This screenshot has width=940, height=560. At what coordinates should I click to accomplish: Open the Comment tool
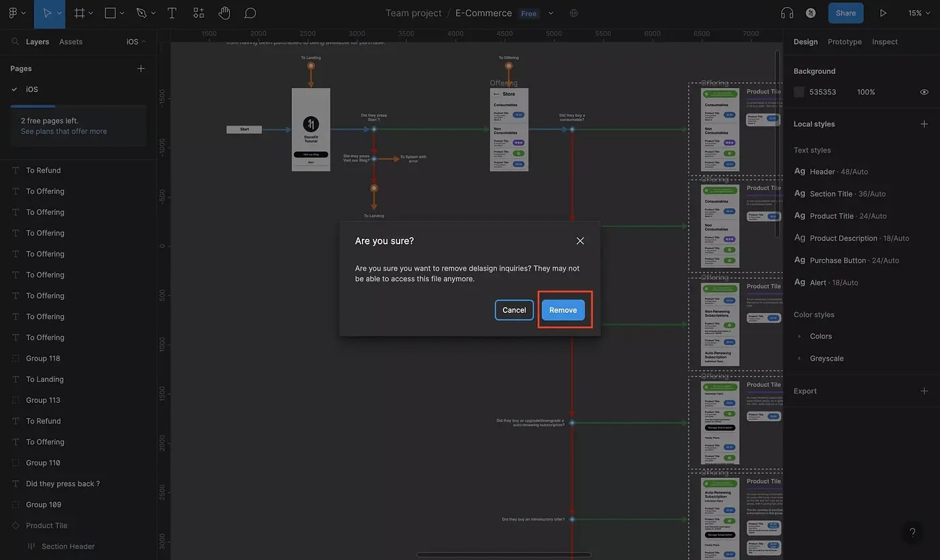tap(250, 13)
